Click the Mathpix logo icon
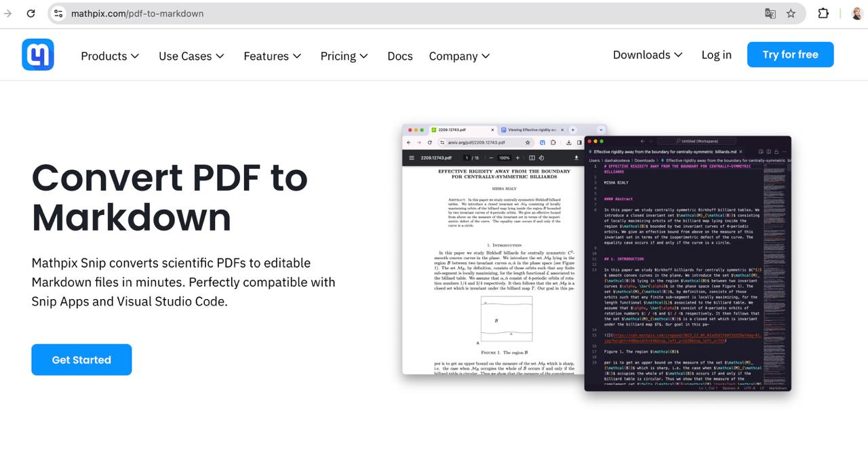Screen dimensions: 868x455 click(x=38, y=55)
